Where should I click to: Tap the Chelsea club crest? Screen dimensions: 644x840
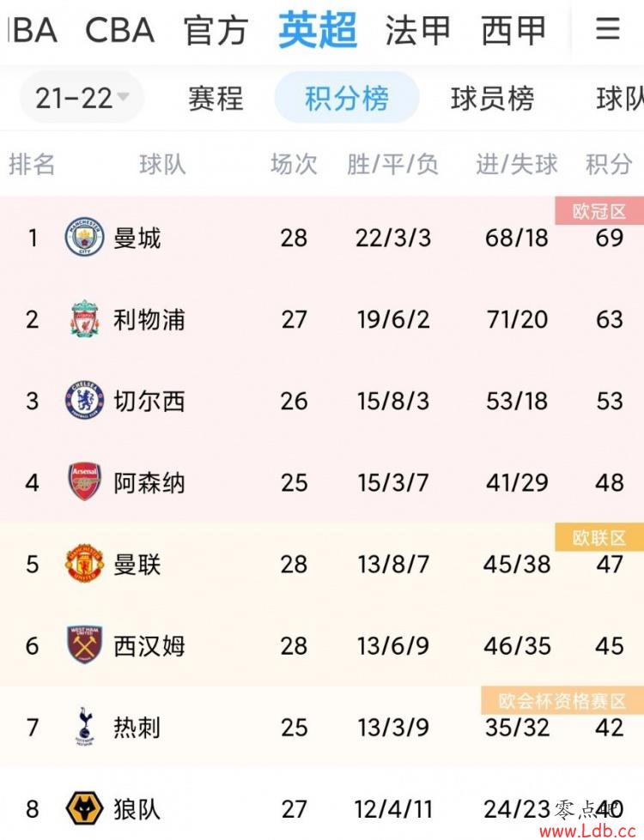tap(85, 400)
